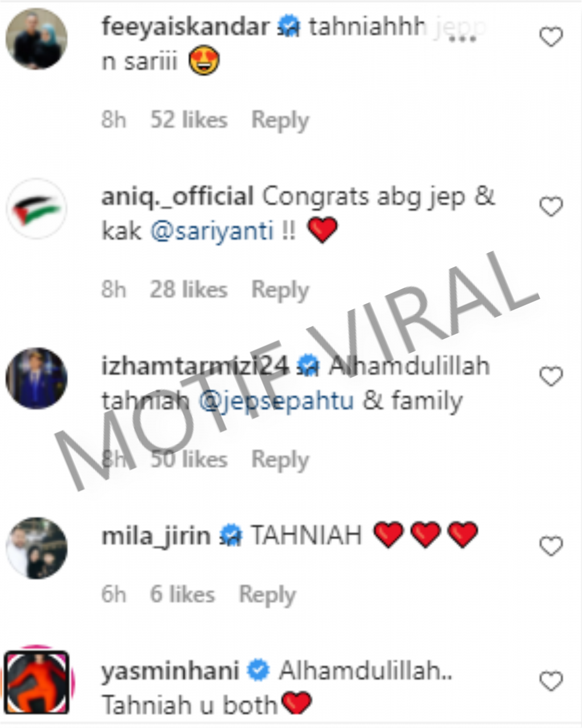The height and width of the screenshot is (728, 582).
Task: Tap heart icon beside yasminhani's comment
Action: pos(551,681)
